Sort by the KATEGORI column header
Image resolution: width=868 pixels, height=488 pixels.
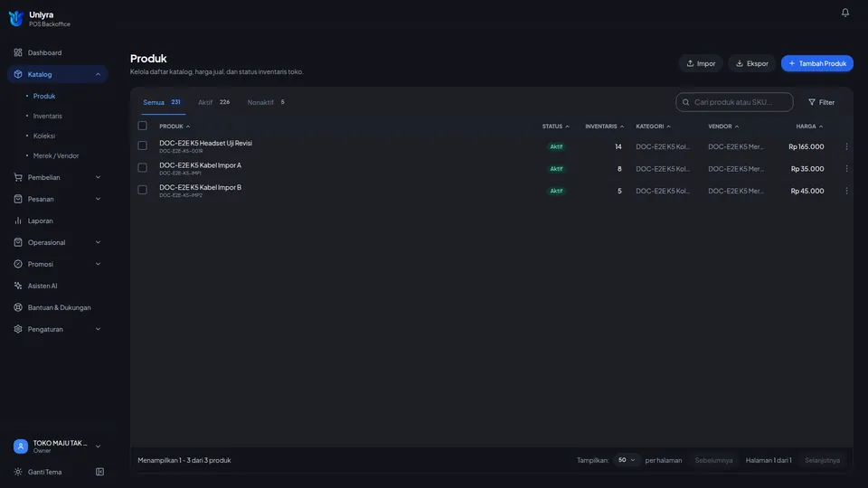click(x=653, y=127)
